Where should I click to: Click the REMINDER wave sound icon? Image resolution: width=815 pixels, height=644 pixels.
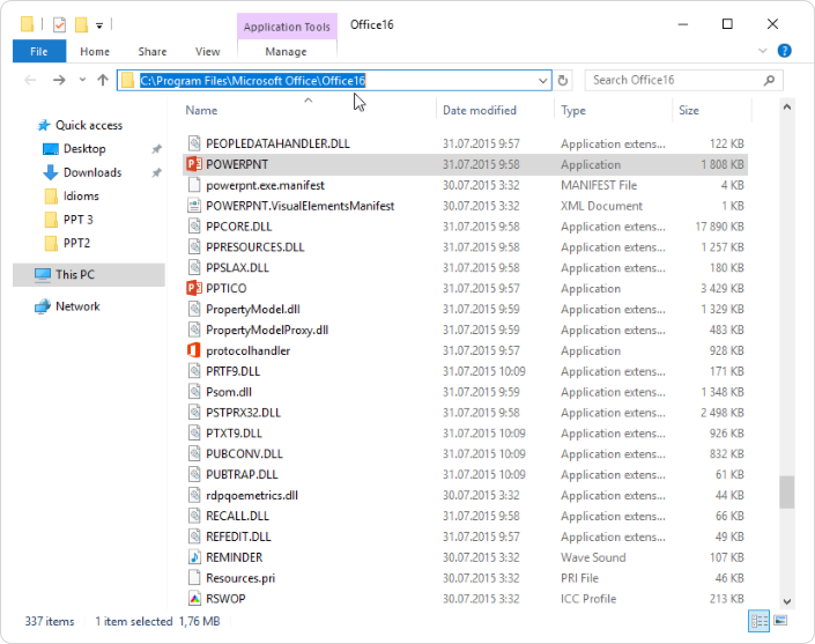coord(194,557)
